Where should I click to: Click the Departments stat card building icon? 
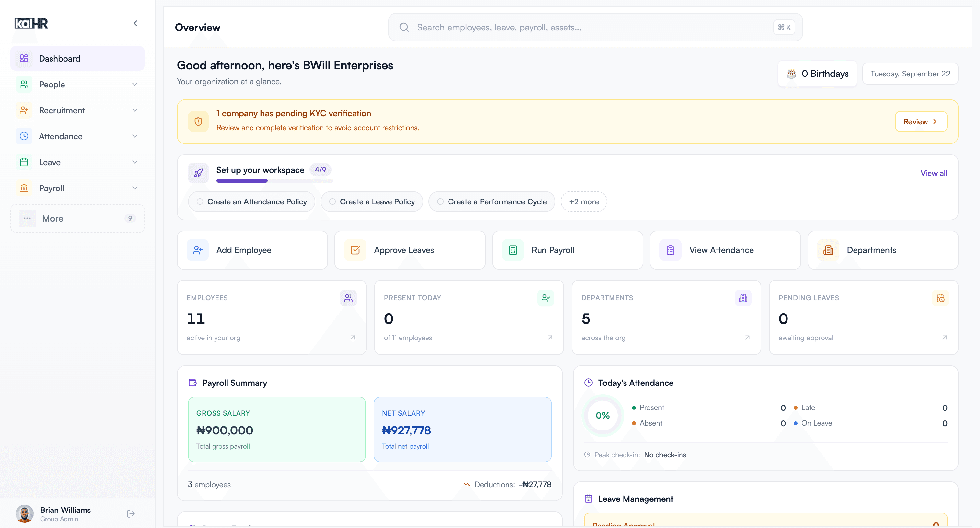[743, 298]
